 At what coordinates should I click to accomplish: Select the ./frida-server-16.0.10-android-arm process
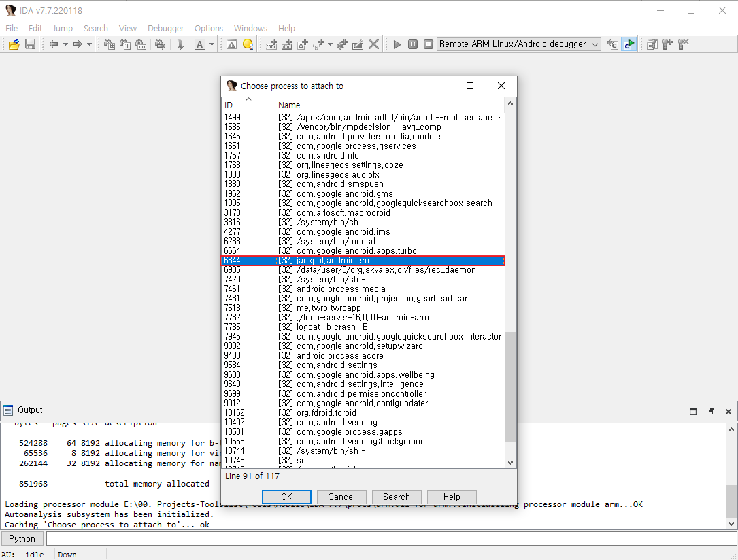363,318
